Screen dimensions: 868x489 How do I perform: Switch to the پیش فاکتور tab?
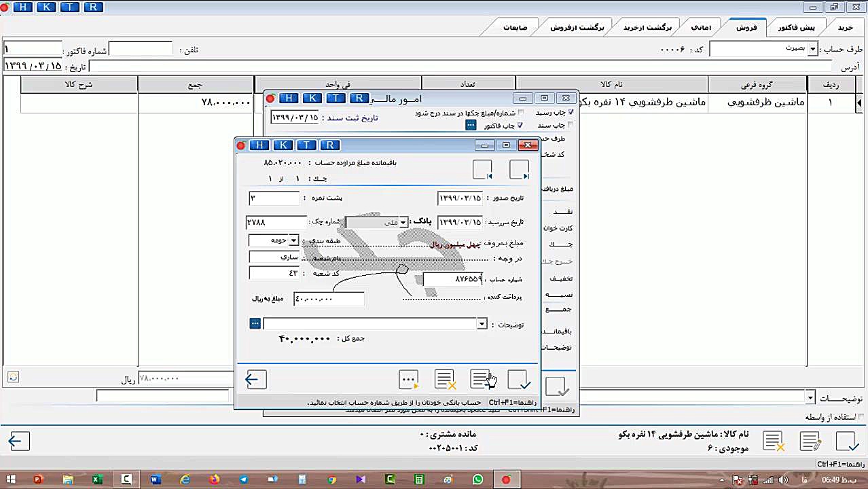point(796,27)
